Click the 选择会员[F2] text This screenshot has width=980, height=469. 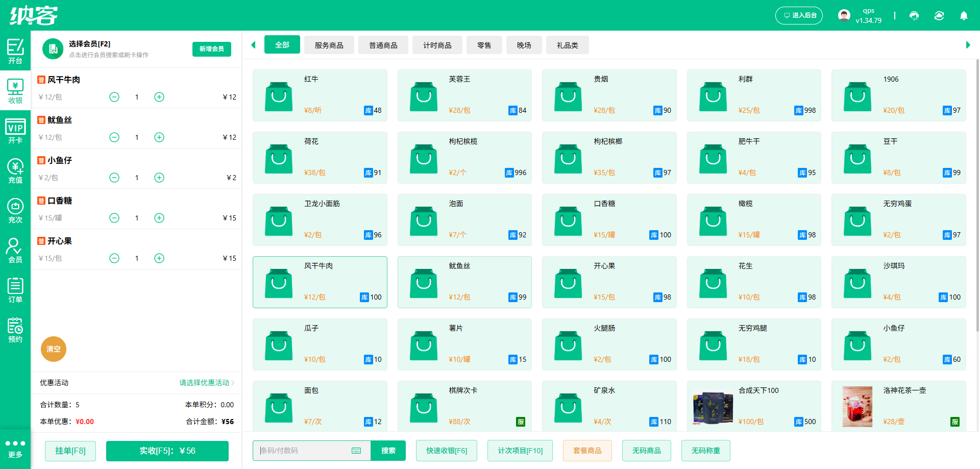90,44
